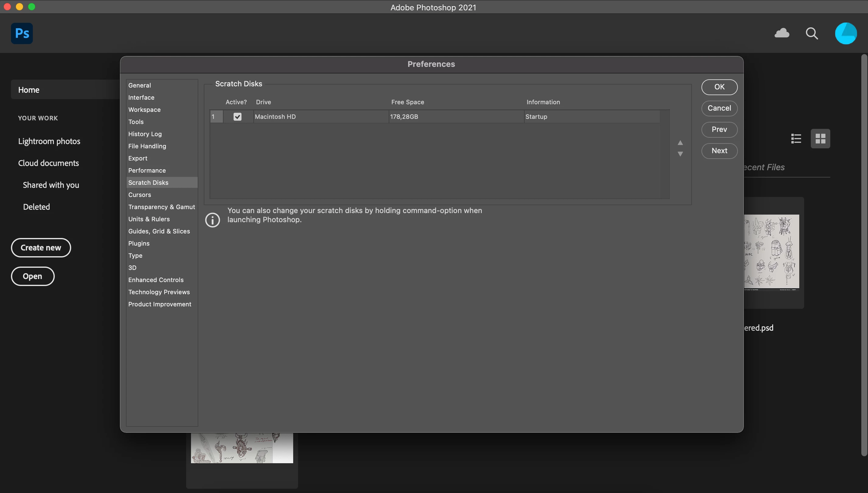This screenshot has width=868, height=493.
Task: Go to Transparency & Gamut preferences
Action: click(x=161, y=207)
